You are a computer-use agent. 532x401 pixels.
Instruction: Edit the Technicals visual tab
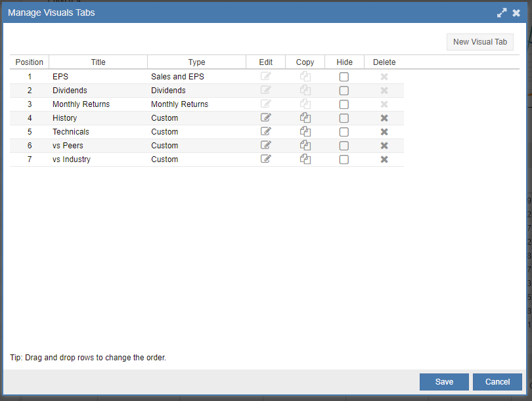point(265,131)
